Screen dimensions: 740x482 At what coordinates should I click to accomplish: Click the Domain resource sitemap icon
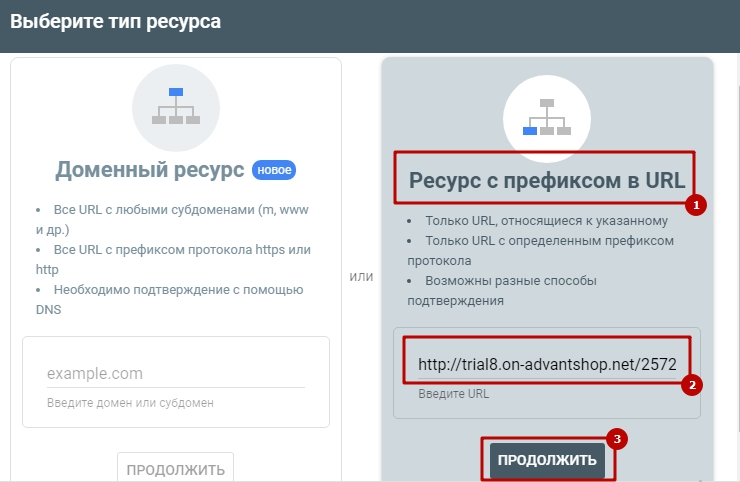(x=176, y=106)
